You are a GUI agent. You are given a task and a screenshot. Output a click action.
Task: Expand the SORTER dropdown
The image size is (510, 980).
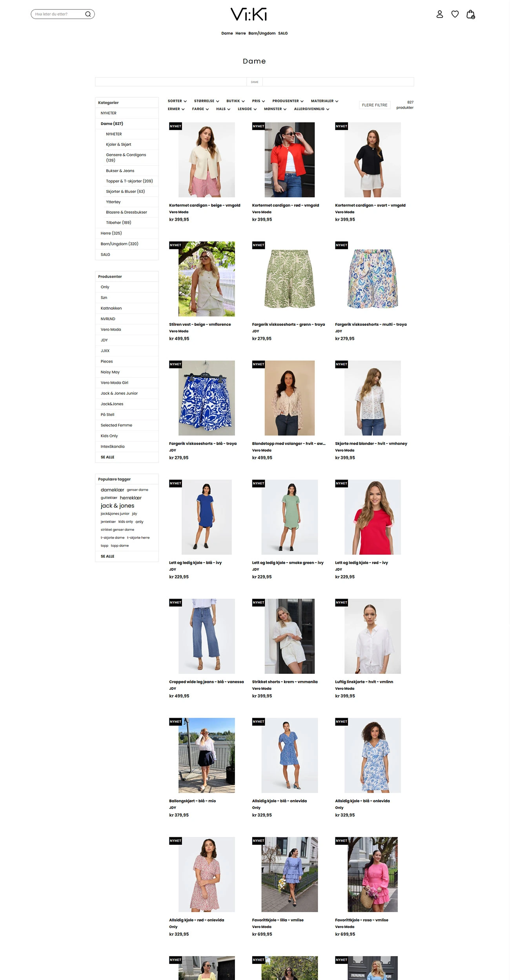177,101
